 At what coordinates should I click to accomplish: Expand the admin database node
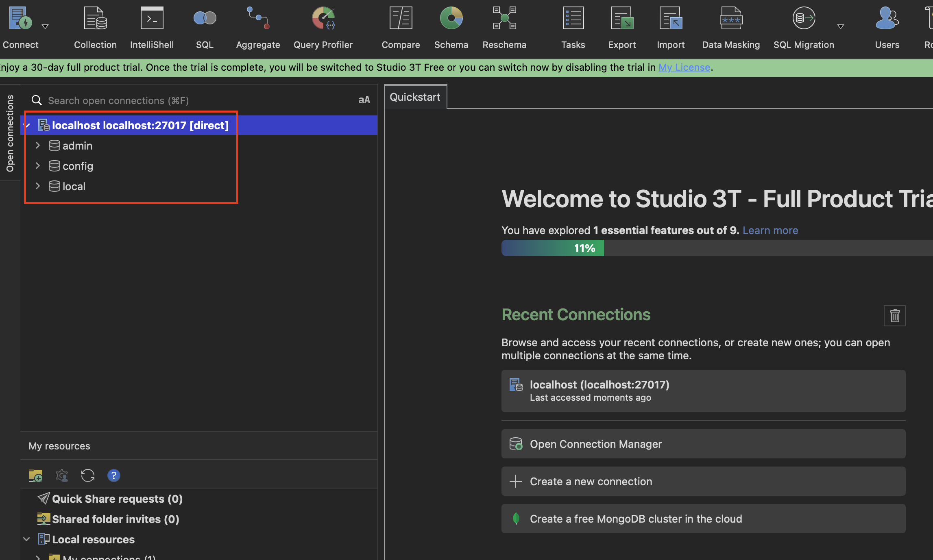point(38,145)
